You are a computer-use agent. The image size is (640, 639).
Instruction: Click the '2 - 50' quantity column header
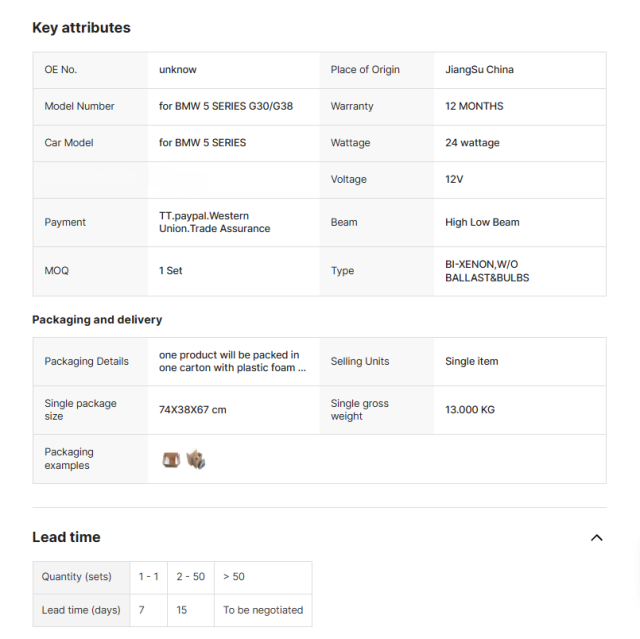(190, 577)
